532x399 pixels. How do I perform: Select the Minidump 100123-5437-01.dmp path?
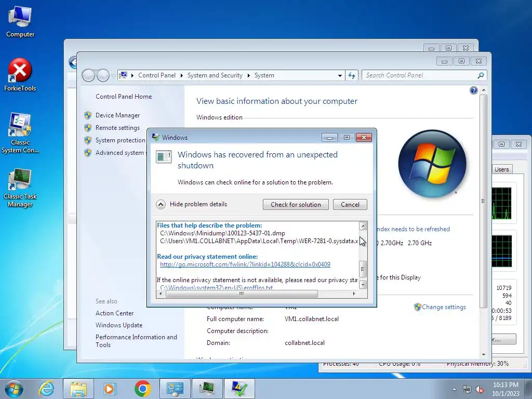pyautogui.click(x=222, y=233)
